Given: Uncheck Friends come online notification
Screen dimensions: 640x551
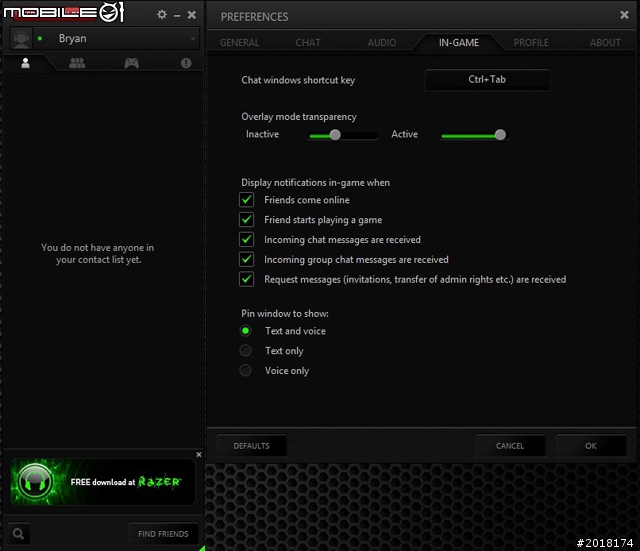Looking at the screenshot, I should 247,200.
